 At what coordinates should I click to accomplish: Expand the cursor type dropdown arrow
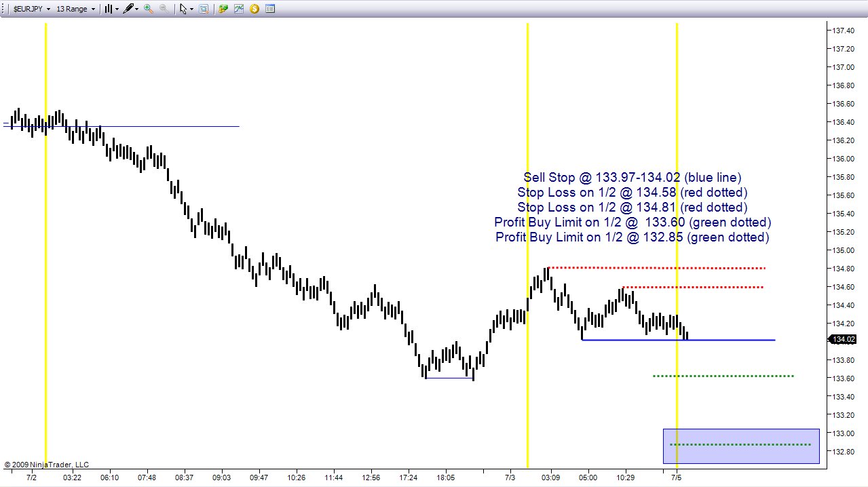192,9
